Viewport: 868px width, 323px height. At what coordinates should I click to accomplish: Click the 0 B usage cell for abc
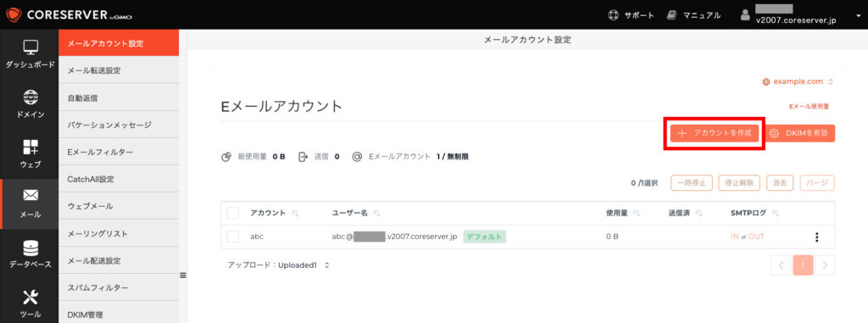(x=612, y=237)
